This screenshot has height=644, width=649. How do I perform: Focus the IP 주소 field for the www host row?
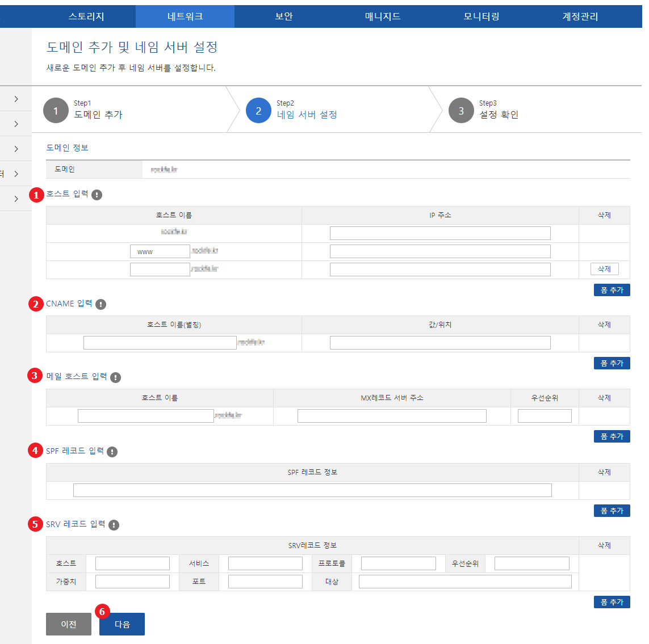pyautogui.click(x=440, y=251)
